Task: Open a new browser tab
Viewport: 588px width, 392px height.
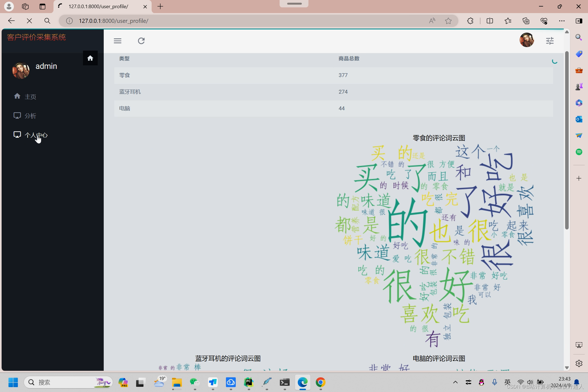Action: pos(160,7)
